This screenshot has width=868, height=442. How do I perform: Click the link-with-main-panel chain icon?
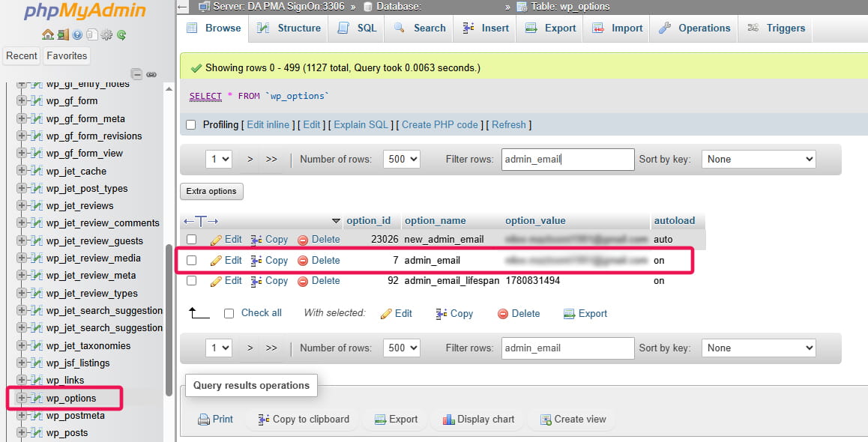pos(151,74)
